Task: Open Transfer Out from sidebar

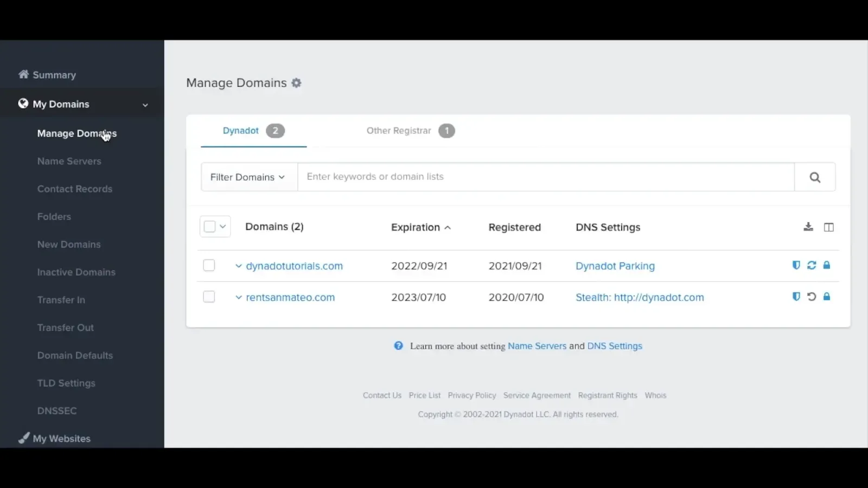Action: (66, 328)
